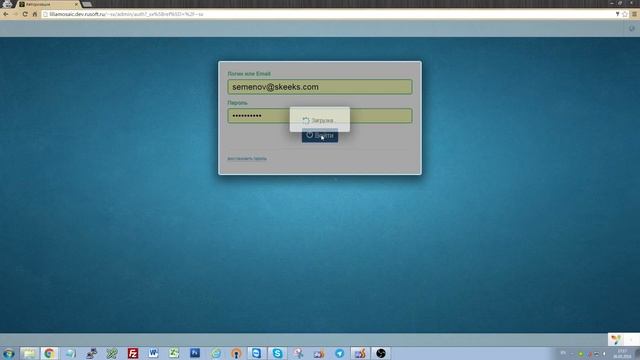
Task: Open Telegram from the taskbar
Action: (x=340, y=353)
